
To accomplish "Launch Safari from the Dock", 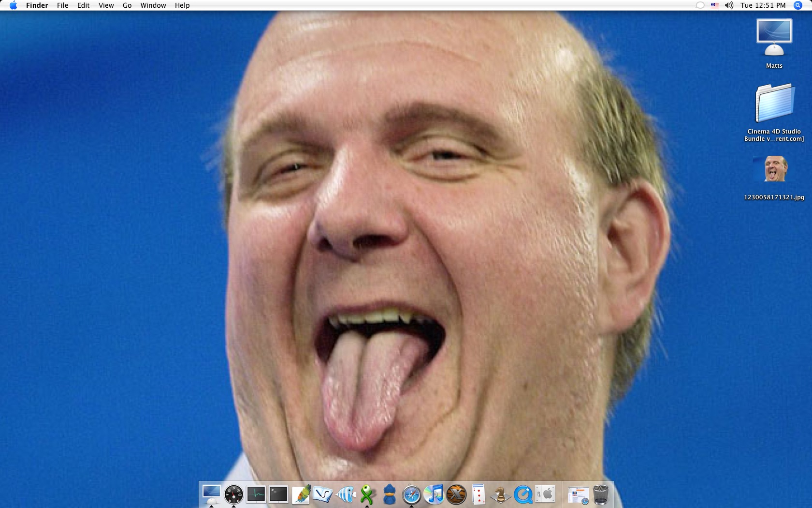I will (412, 494).
